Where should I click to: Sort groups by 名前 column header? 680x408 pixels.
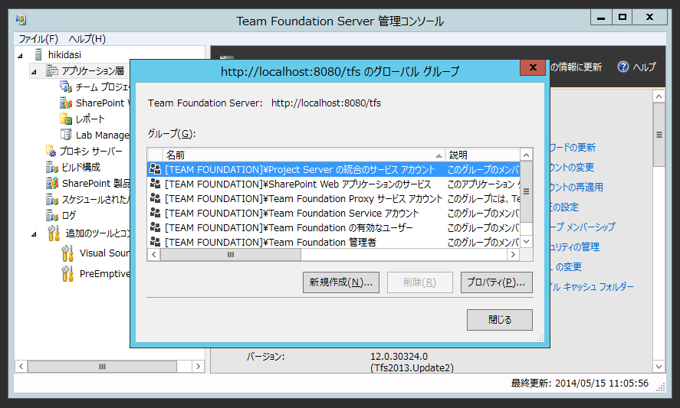304,155
